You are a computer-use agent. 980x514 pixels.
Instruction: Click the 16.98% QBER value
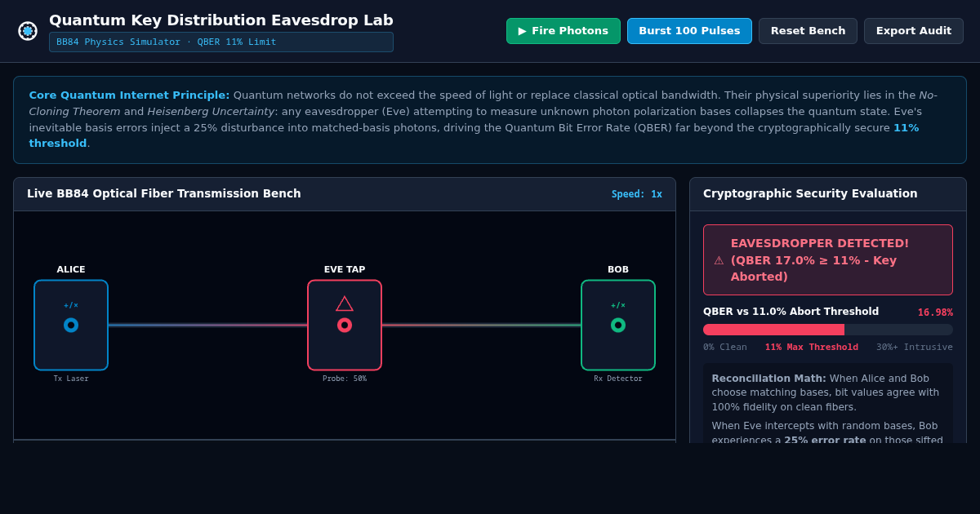pyautogui.click(x=935, y=312)
